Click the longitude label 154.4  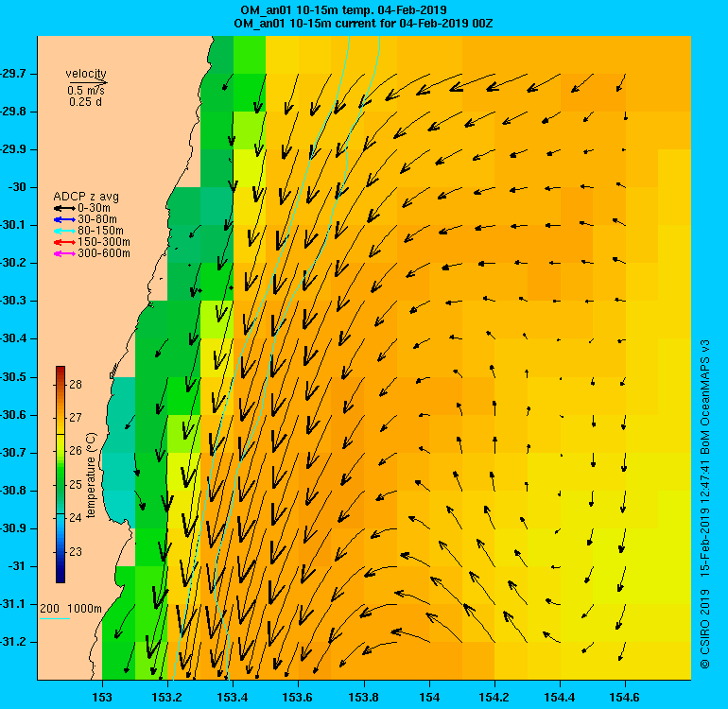click(x=560, y=698)
